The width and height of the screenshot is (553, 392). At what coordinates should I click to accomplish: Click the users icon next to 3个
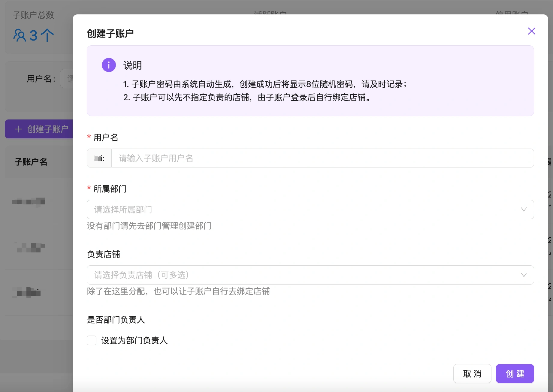tap(20, 35)
